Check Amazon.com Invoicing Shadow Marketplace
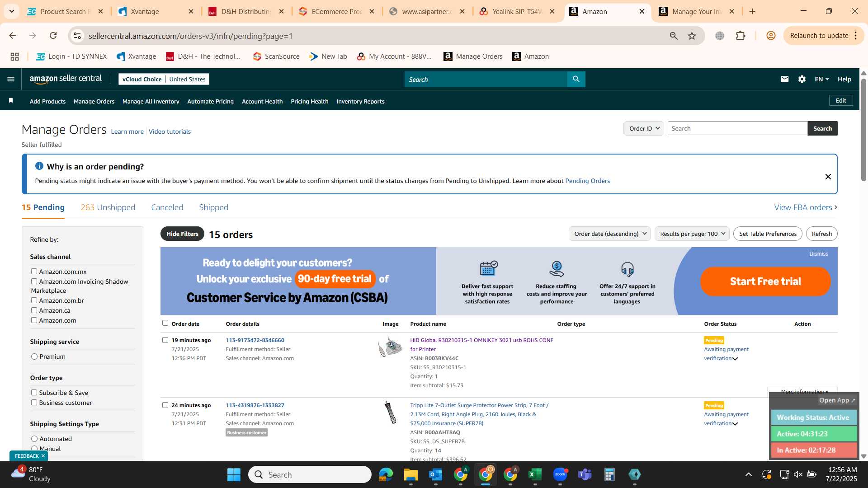Screen dimensions: 868x488 coord(34,281)
